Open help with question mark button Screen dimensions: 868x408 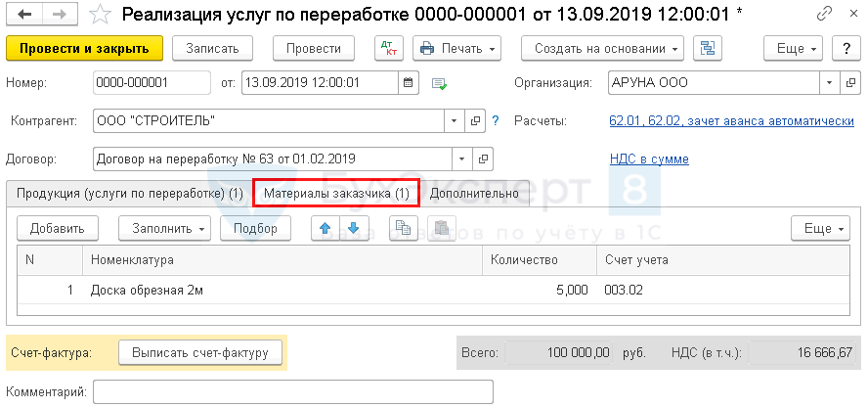(x=844, y=48)
